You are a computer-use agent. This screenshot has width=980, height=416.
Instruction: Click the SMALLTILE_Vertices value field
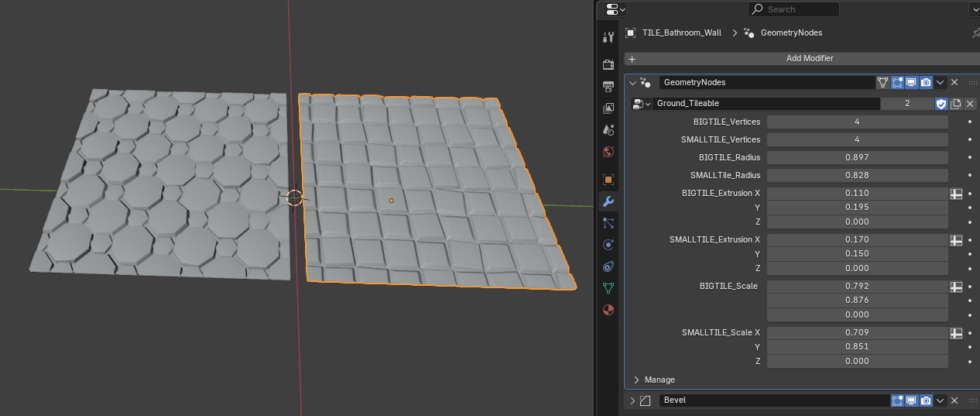(857, 139)
